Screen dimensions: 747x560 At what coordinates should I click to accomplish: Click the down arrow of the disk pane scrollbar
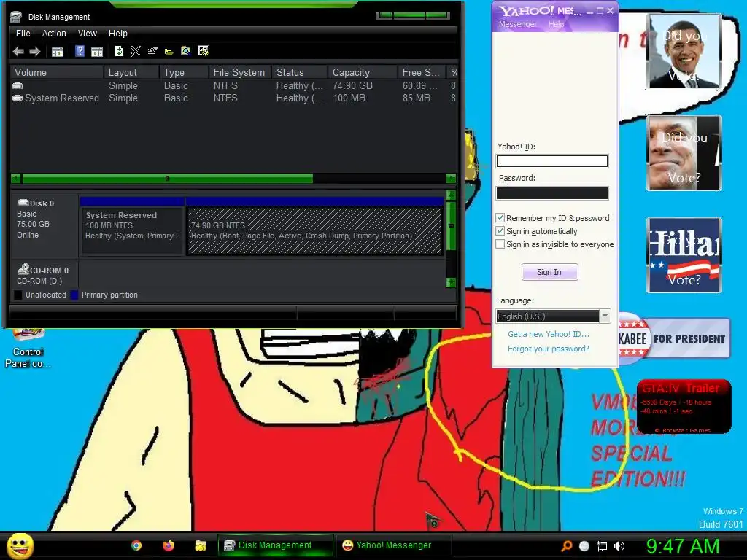(x=451, y=282)
